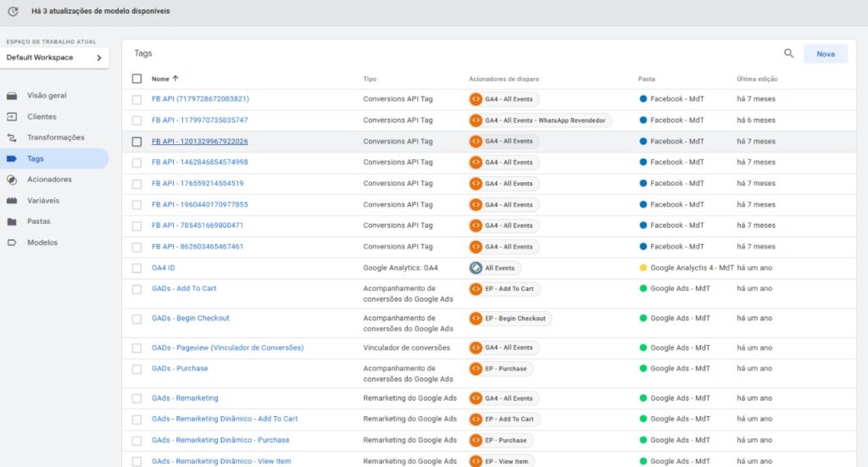This screenshot has width=868, height=467.
Task: Open Visão geral from sidebar icon
Action: pos(12,96)
